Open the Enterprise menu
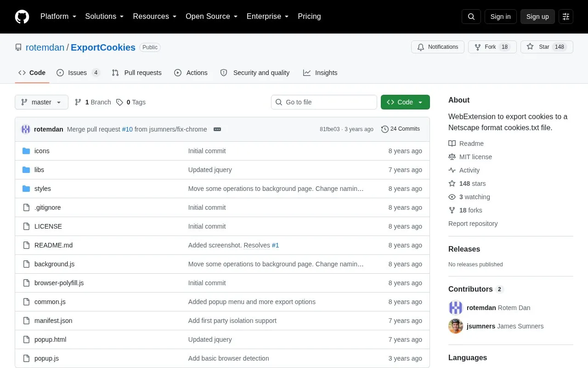Image resolution: width=588 pixels, height=368 pixels. (267, 17)
